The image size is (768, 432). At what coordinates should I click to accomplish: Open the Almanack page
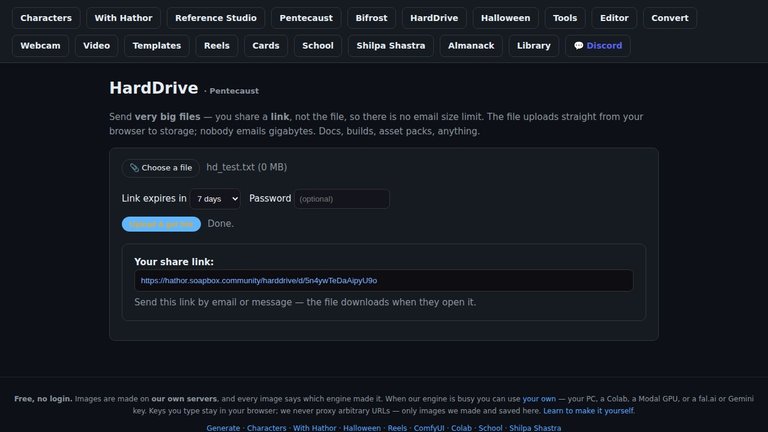click(x=471, y=46)
